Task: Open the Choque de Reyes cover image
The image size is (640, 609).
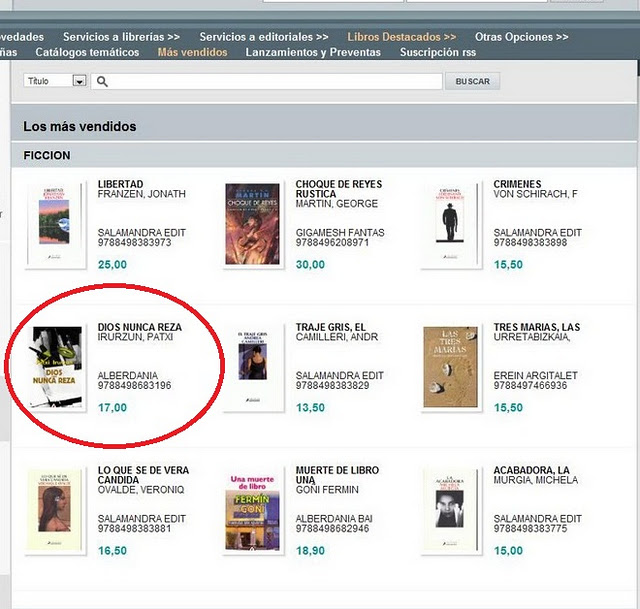Action: point(253,224)
